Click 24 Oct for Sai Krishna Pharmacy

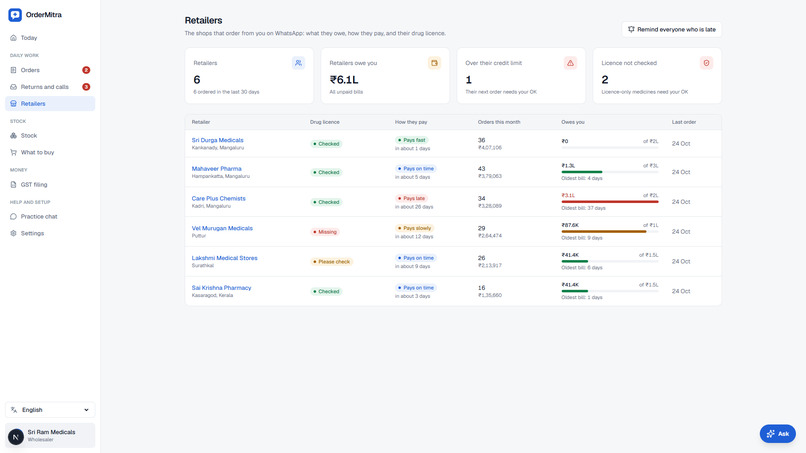point(681,292)
